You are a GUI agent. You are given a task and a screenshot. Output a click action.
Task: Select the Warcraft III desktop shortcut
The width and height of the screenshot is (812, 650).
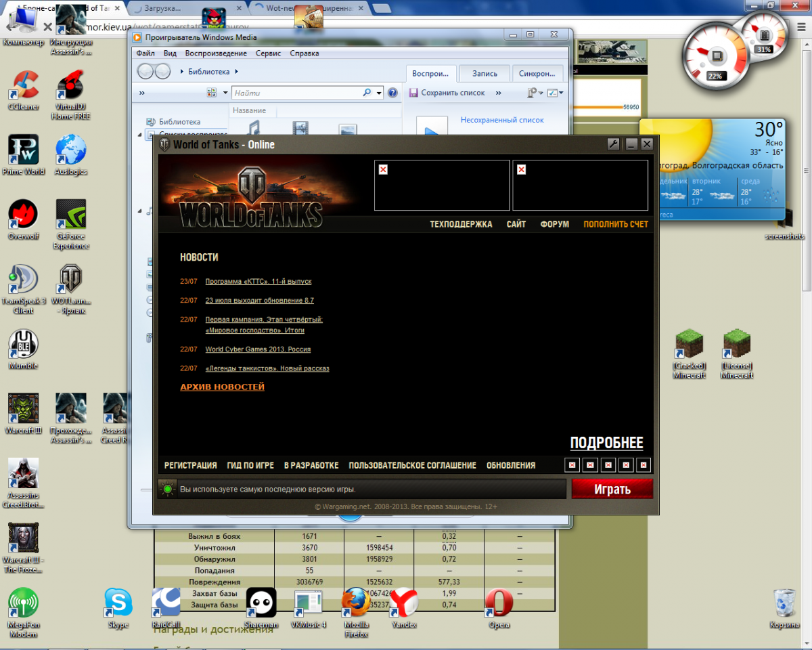(x=24, y=414)
